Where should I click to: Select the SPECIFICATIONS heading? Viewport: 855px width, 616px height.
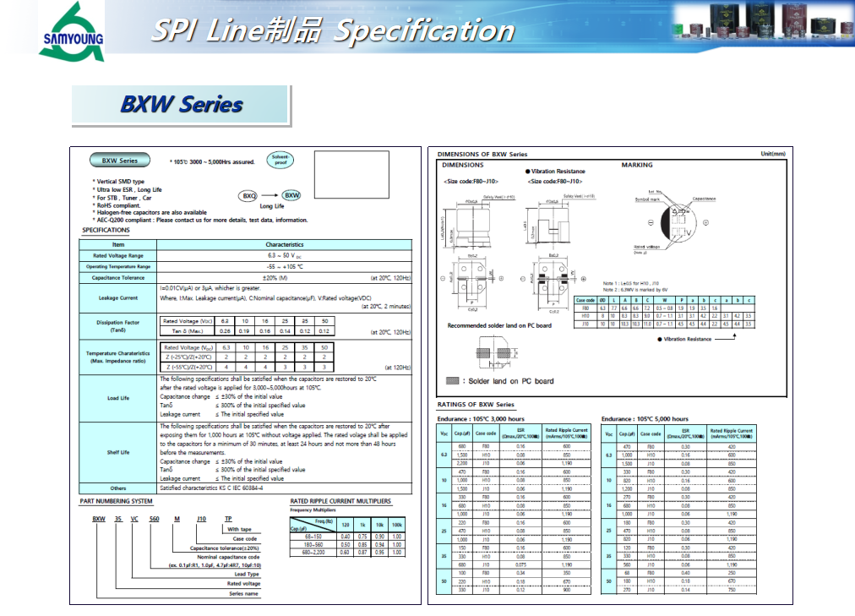[x=106, y=230]
